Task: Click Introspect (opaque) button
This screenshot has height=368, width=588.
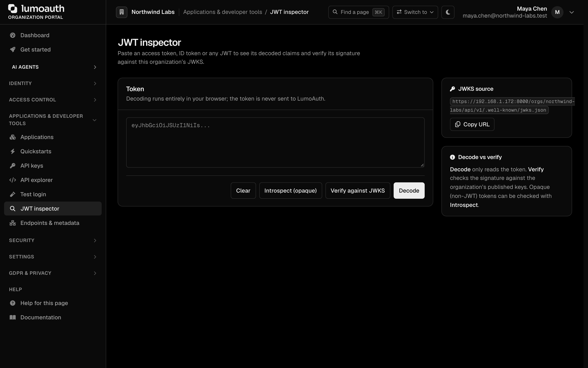Action: pyautogui.click(x=290, y=191)
